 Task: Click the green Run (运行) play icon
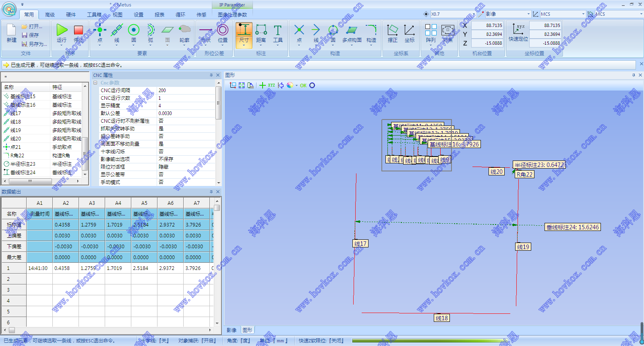click(62, 31)
